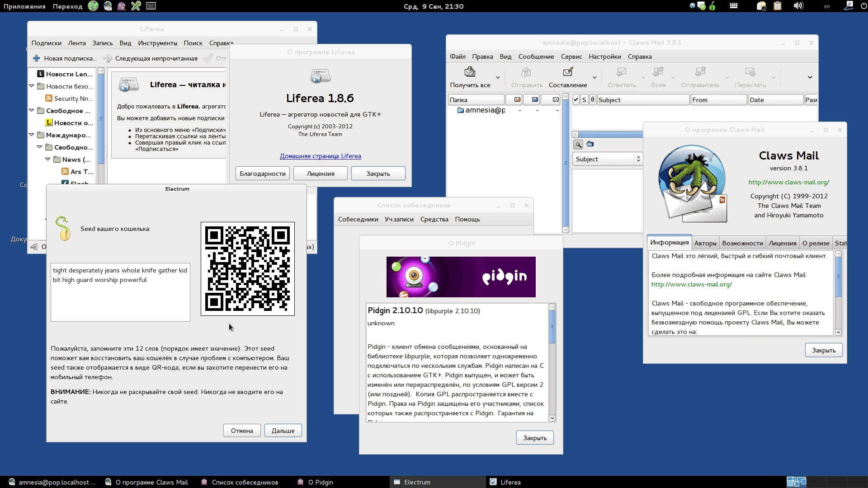Collapse the 'Свободно...' subfolder in Liferea

coord(40,147)
